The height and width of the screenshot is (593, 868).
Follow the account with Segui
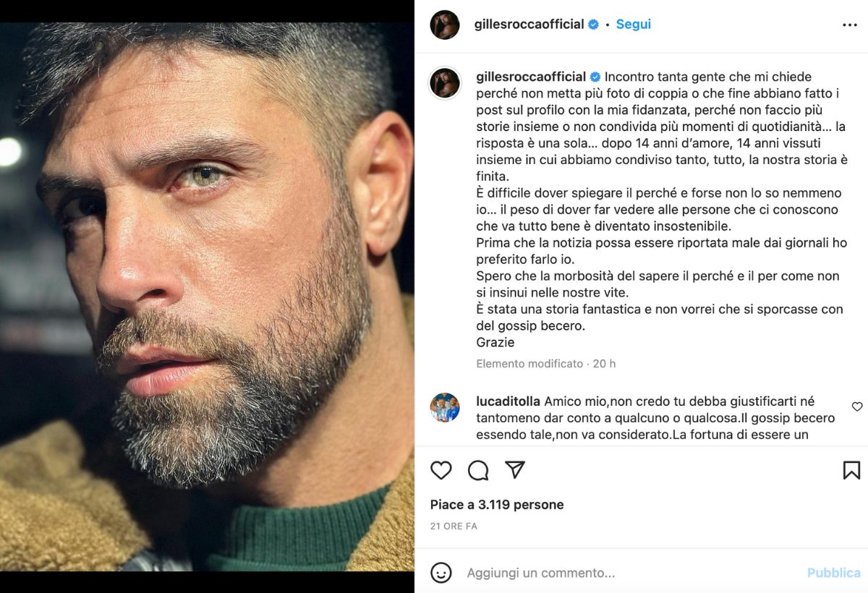coord(634,25)
